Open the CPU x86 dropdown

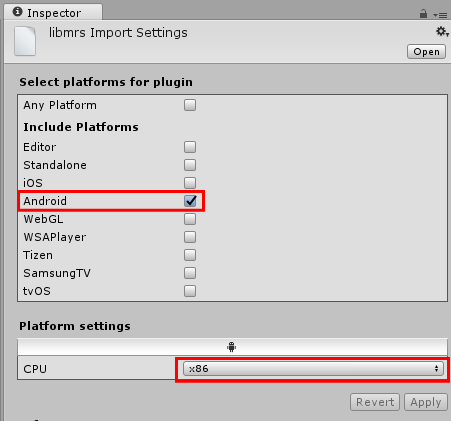tap(313, 369)
